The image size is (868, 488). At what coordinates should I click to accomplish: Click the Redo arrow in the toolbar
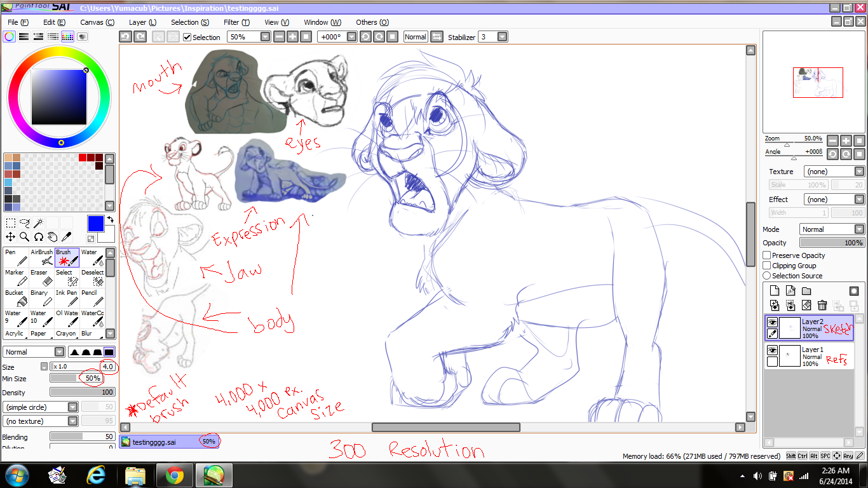coord(140,37)
